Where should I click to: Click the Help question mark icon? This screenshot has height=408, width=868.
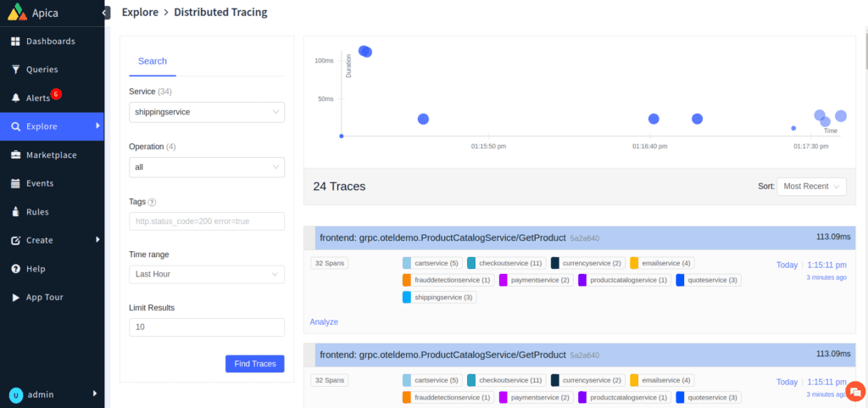pos(15,269)
